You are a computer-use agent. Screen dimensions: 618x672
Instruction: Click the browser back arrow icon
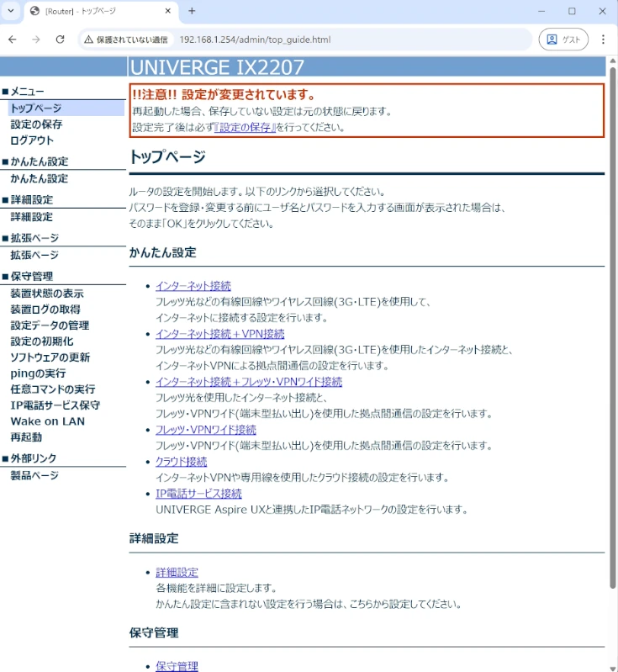(x=13, y=40)
